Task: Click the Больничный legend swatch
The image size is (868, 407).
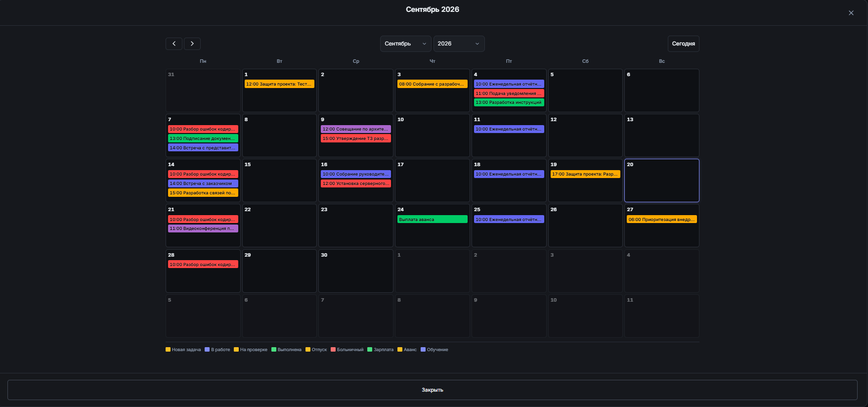Action: coord(333,350)
